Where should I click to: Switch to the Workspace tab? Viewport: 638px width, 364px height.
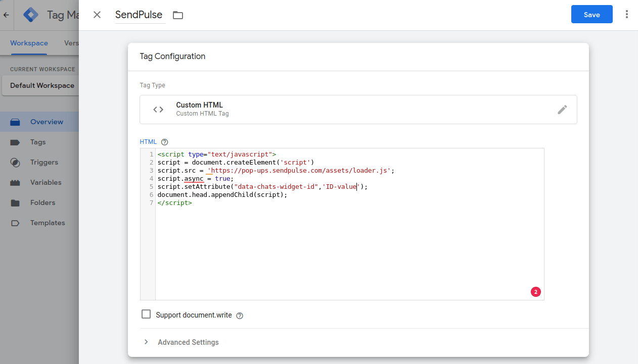[29, 43]
